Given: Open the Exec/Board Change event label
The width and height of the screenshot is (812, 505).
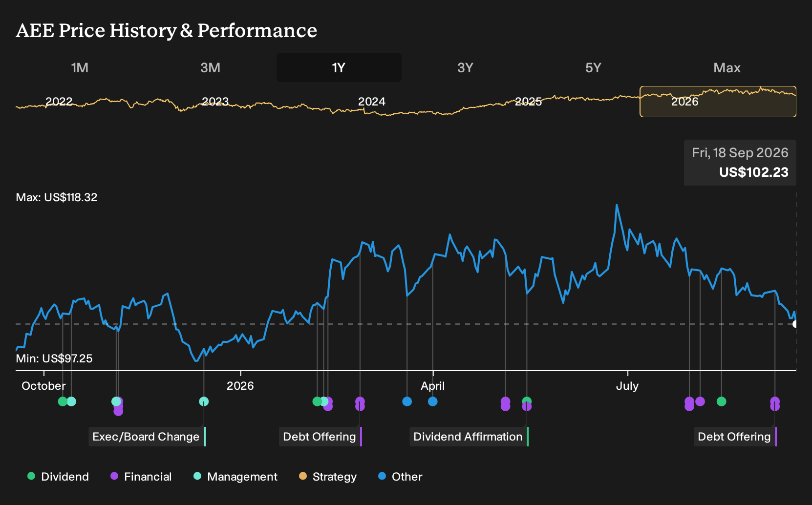Looking at the screenshot, I should 147,437.
